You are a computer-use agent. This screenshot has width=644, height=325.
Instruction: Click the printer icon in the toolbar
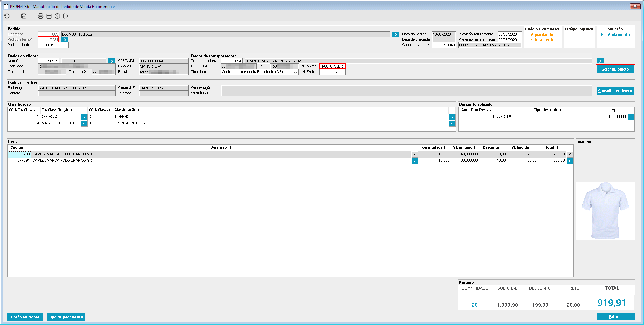click(41, 16)
